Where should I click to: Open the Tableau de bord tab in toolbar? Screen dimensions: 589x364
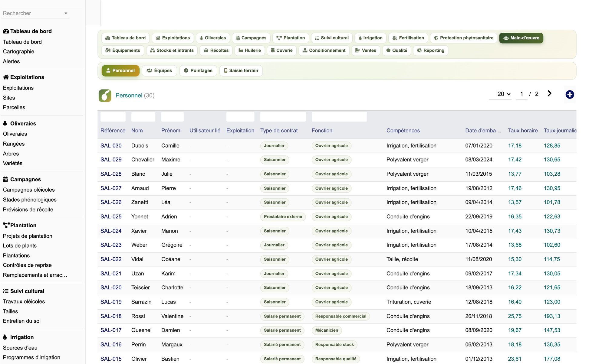coord(126,38)
